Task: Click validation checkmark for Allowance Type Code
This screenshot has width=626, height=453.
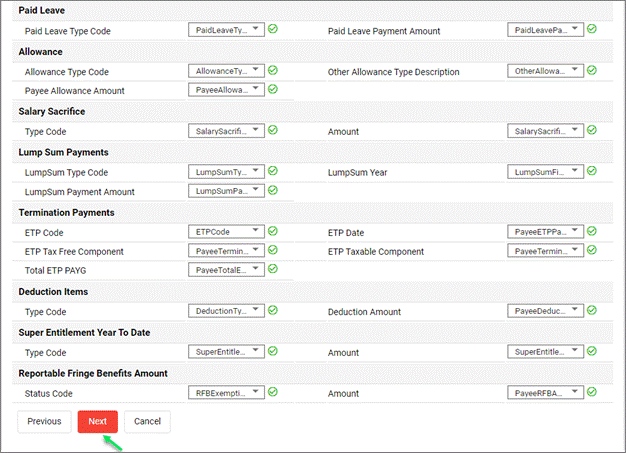Action: [x=273, y=71]
